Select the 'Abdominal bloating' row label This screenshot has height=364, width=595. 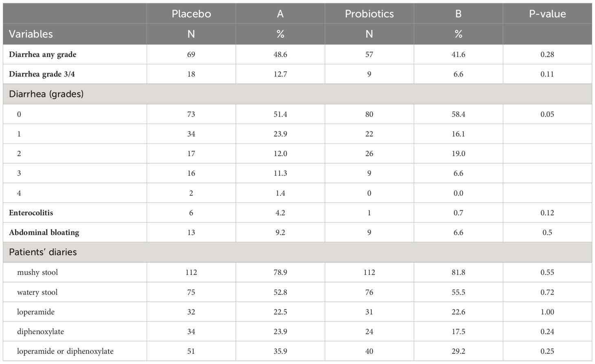(x=44, y=232)
